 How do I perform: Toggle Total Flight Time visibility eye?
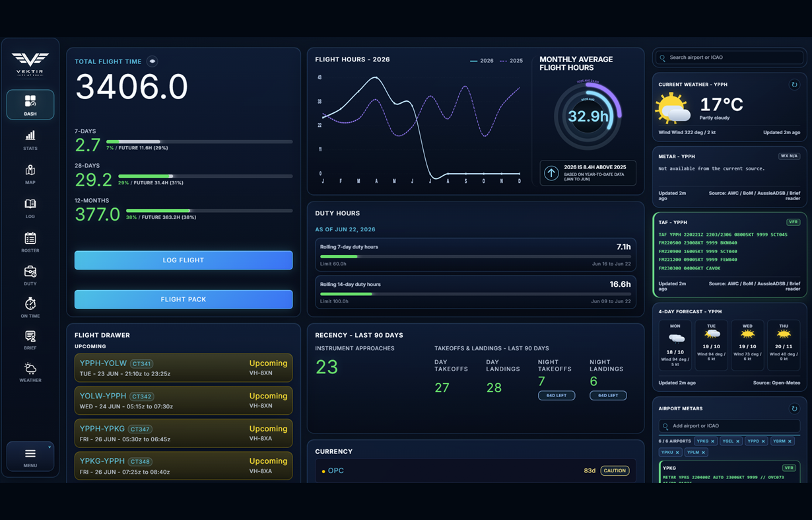click(152, 61)
